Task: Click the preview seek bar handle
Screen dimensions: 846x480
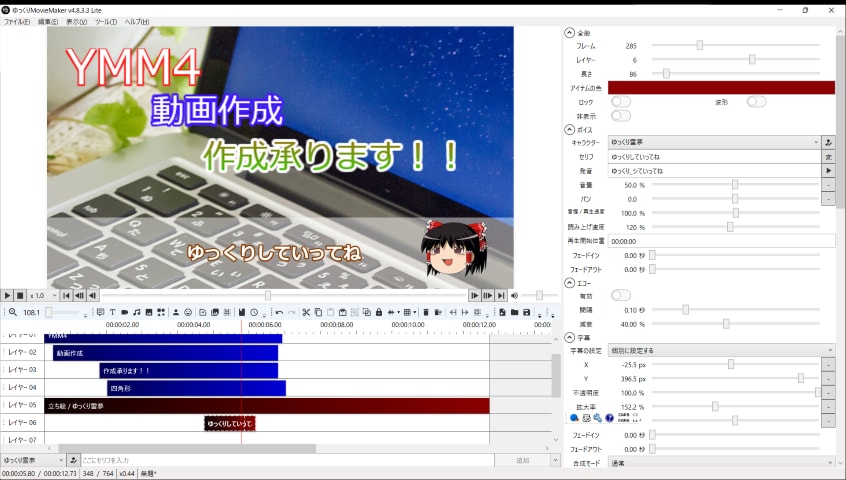Action: [x=268, y=296]
